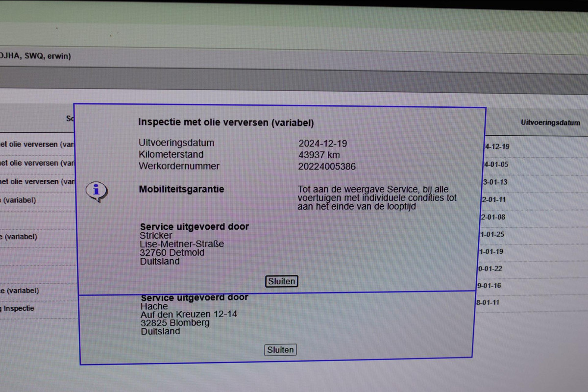Click the 43937 km mileage value
The width and height of the screenshot is (588, 392).
[x=319, y=155]
